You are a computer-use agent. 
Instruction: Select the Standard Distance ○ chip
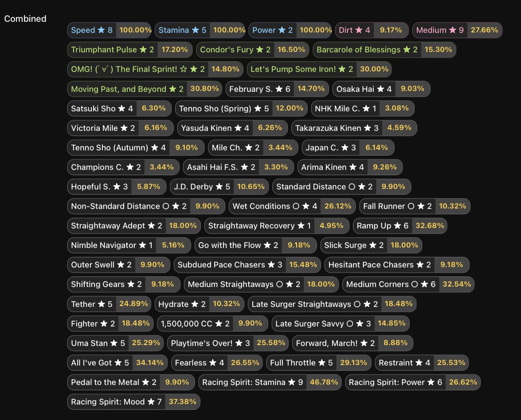341,187
